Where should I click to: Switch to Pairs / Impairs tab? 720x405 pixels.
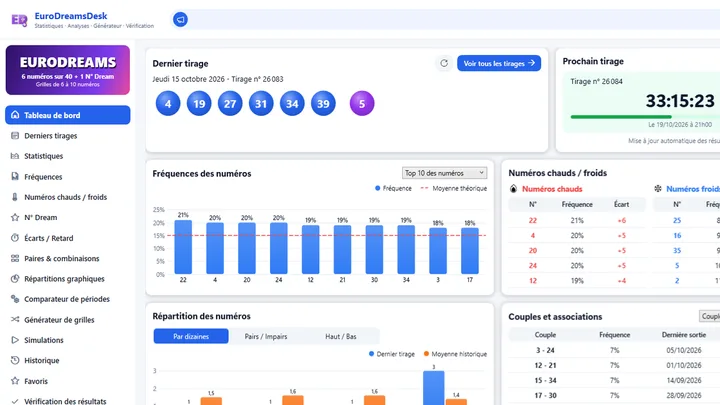point(266,336)
